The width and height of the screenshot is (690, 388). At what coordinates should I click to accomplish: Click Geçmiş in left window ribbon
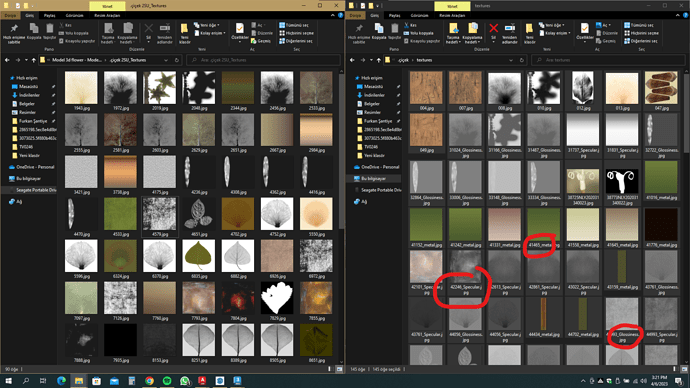(x=261, y=41)
